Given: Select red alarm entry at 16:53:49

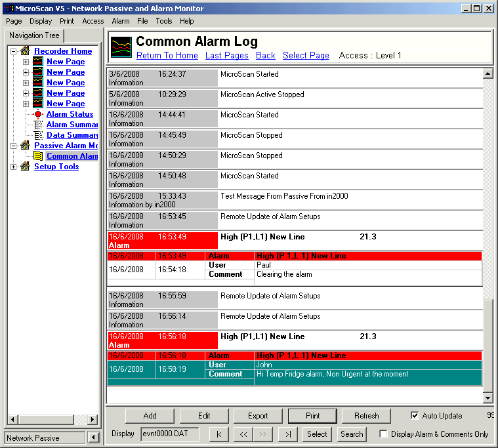Looking at the screenshot, I should (295, 241).
